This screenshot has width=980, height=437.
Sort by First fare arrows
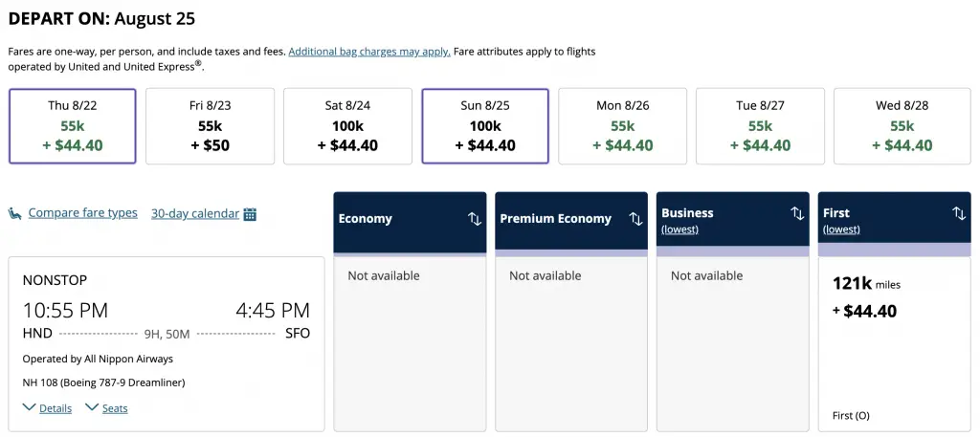coord(959,213)
